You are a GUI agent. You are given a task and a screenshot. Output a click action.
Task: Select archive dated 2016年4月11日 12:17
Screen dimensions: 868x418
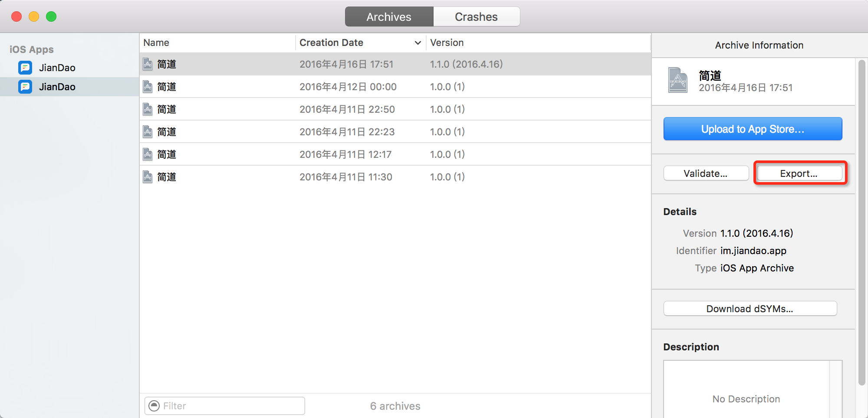point(395,154)
